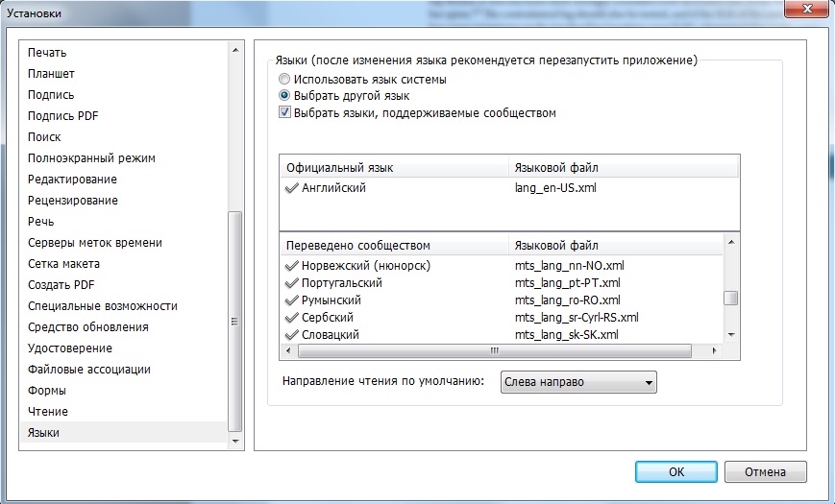The image size is (835, 504).
Task: Click checkmark icon beside Норвежский (нюнорск)
Action: point(291,266)
